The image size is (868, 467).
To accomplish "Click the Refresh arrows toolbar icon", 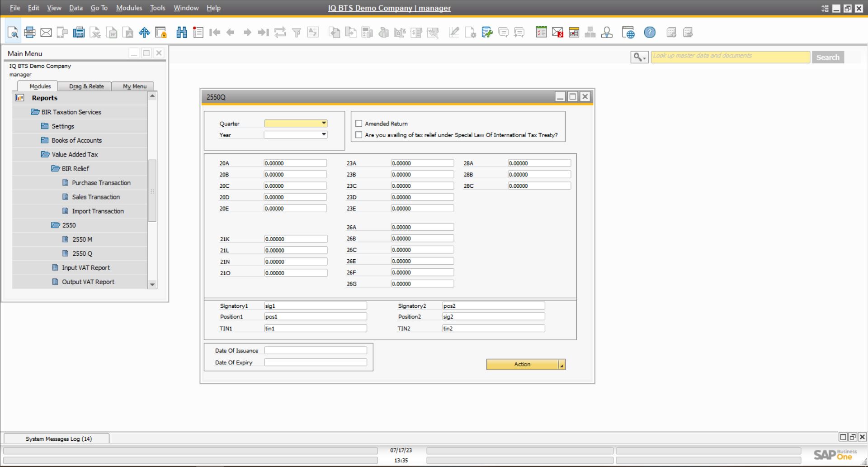I will [x=280, y=33].
